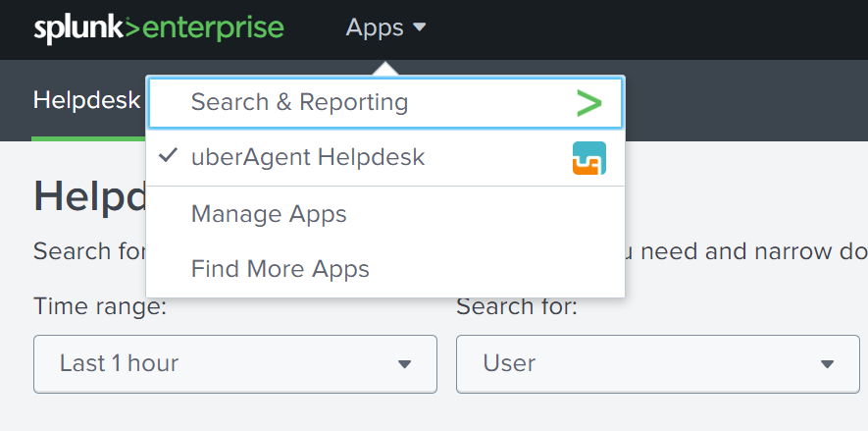Click the uberAgent Helpdesk app icon
Image resolution: width=868 pixels, height=431 pixels.
(588, 158)
